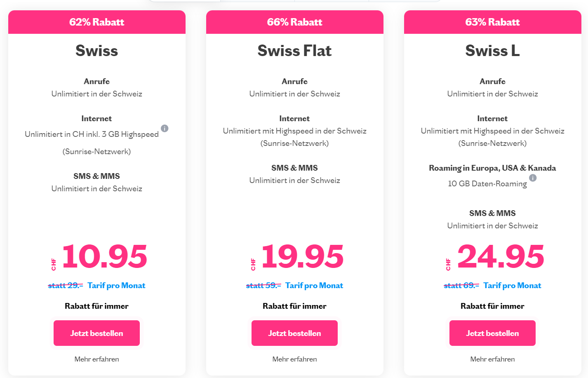Click the Swiss Flat plan title
The height and width of the screenshot is (378, 588).
294,51
